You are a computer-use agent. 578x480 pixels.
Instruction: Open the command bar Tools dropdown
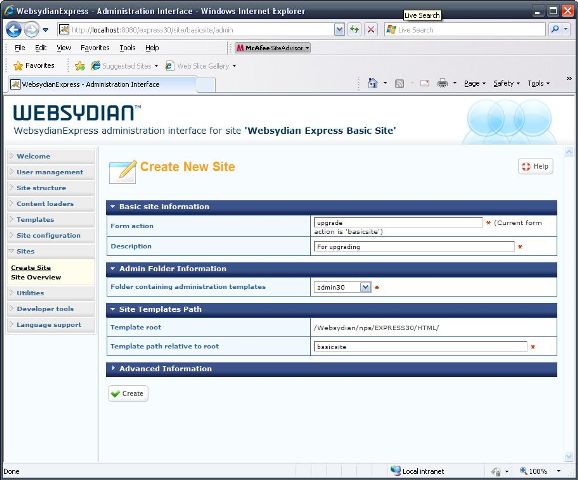pos(538,84)
